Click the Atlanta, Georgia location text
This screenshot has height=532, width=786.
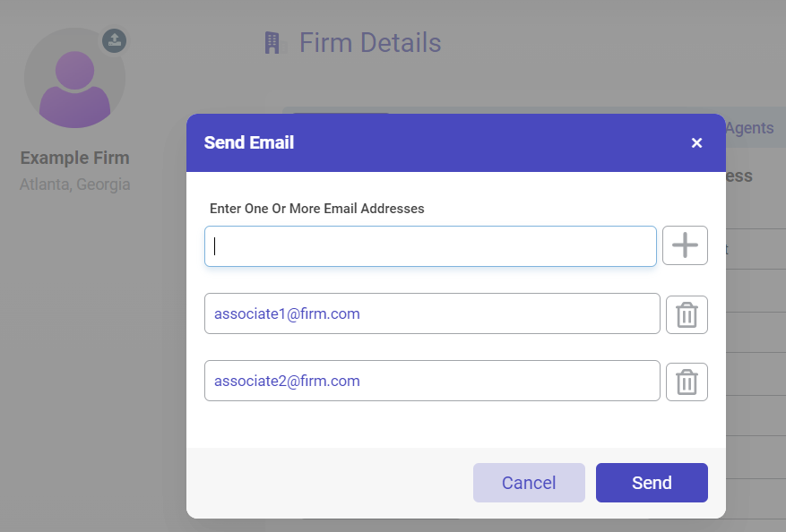pyautogui.click(x=74, y=184)
